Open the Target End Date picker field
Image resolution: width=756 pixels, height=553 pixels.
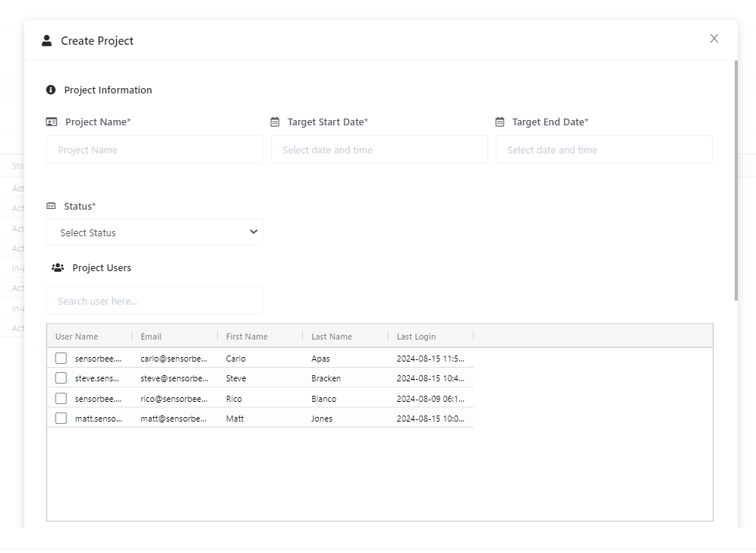point(604,150)
